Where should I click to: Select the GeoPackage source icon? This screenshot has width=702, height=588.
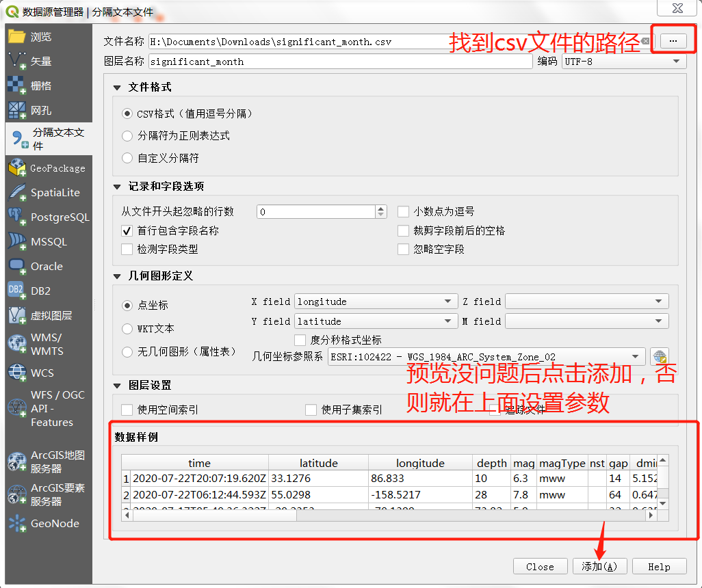pos(17,168)
